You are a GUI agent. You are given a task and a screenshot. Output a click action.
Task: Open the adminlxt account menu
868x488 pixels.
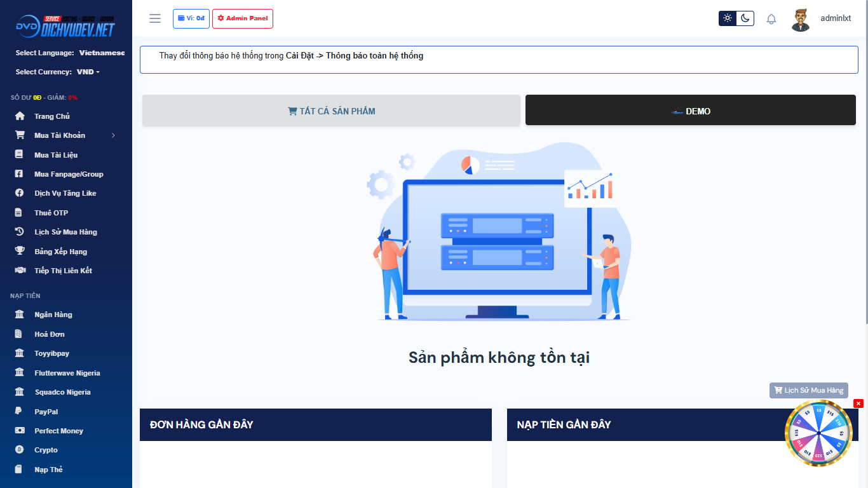click(835, 18)
